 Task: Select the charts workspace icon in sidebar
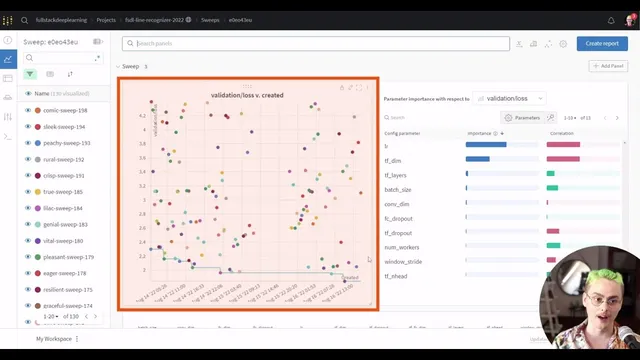(8, 59)
